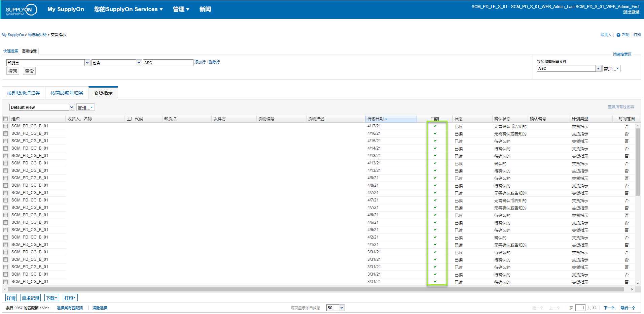Click 隐藏搜索区 to hide search area
This screenshot has width=644, height=314.
622,54
